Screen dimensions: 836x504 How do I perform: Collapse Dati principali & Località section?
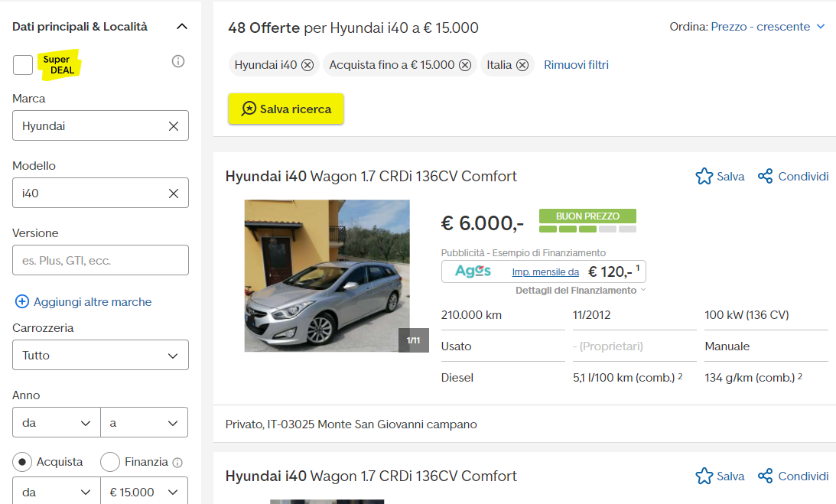point(181,27)
